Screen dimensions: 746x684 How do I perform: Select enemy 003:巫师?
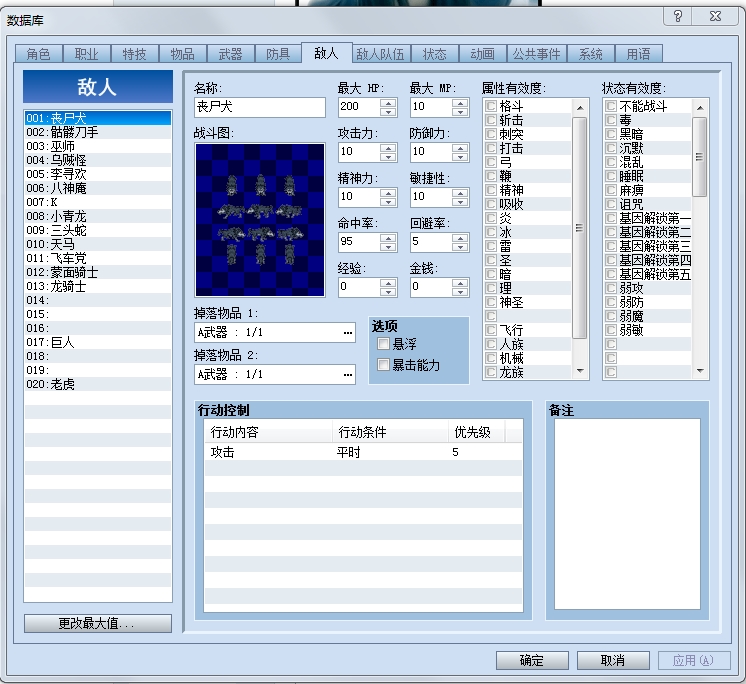pos(98,146)
